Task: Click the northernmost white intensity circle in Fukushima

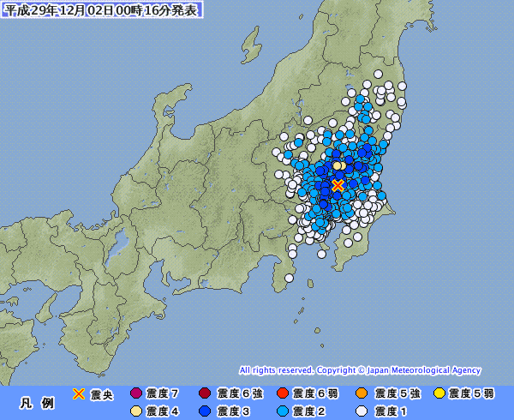Action: [379, 74]
